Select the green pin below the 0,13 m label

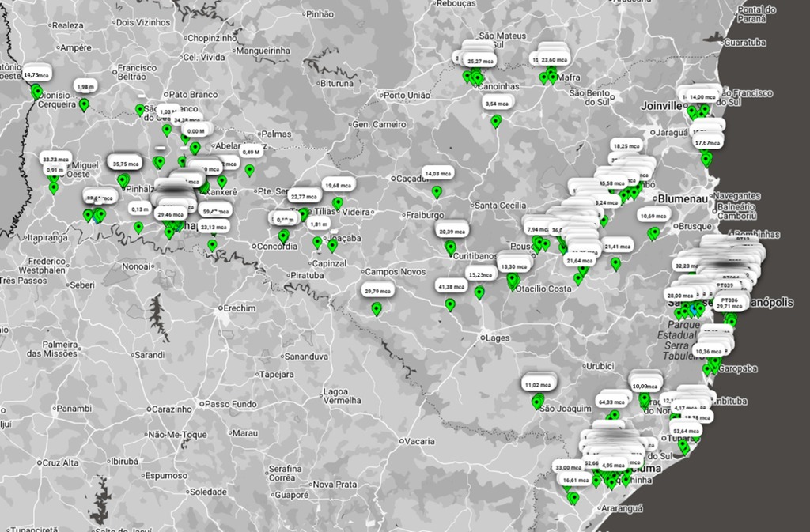click(x=139, y=227)
